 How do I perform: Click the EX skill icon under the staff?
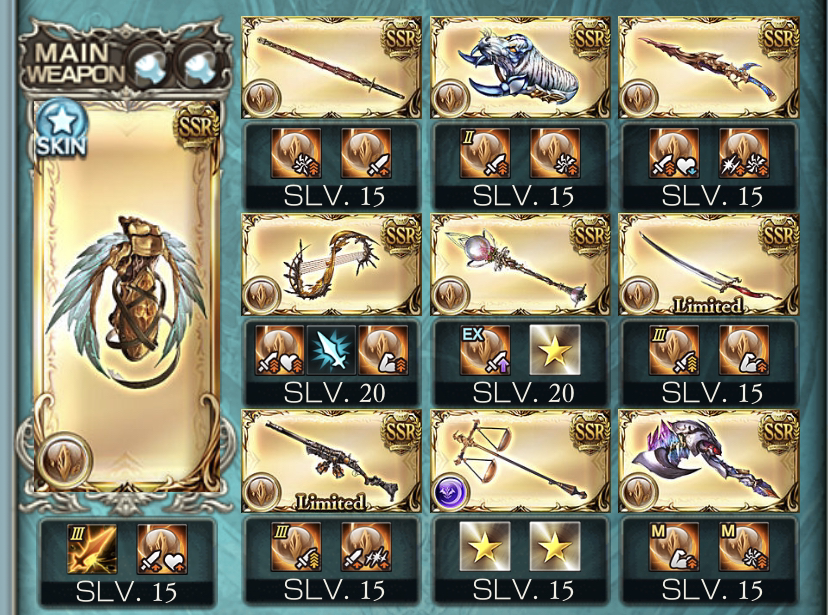485,351
